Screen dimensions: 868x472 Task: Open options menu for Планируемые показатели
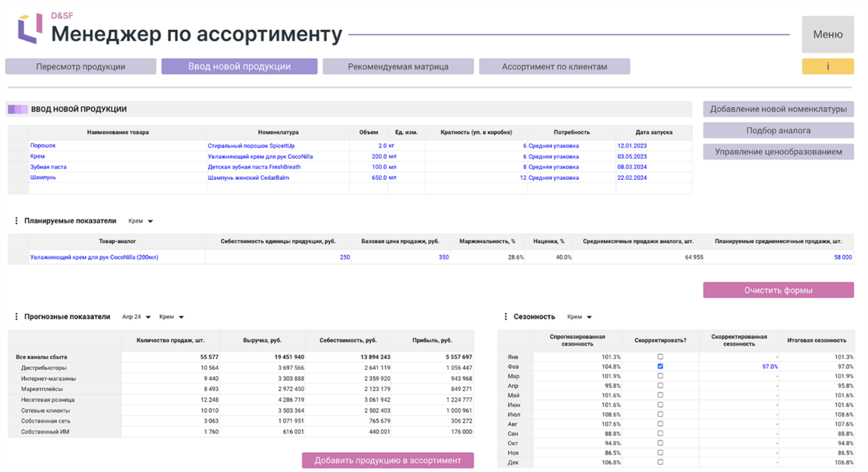coord(16,221)
